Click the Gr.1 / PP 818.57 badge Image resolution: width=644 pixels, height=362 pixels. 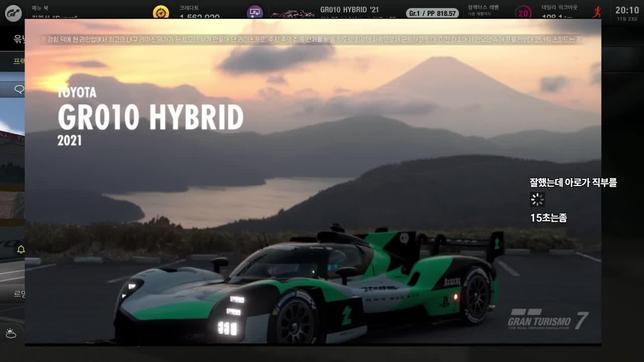pyautogui.click(x=432, y=13)
